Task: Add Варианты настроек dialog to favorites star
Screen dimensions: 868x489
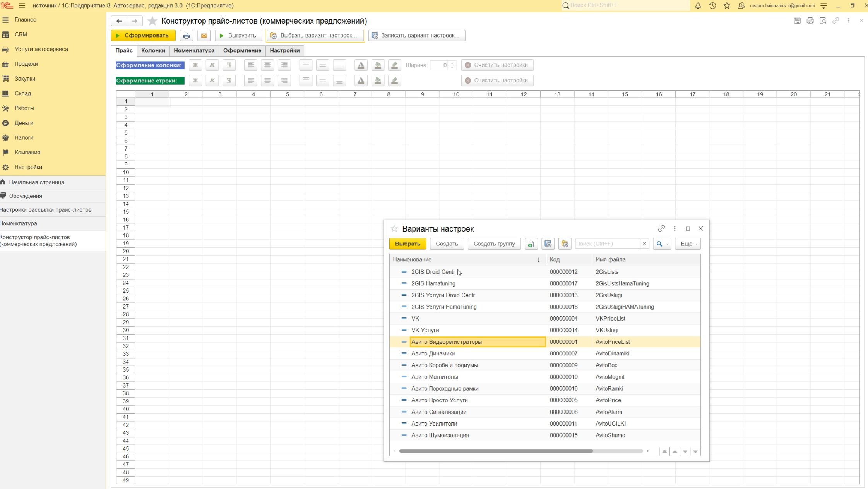Action: [394, 229]
